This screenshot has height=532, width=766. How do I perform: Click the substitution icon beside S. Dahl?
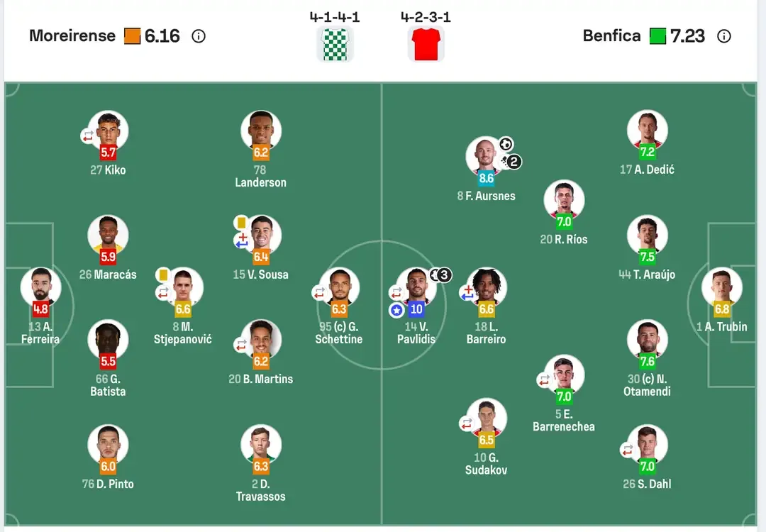tap(627, 450)
